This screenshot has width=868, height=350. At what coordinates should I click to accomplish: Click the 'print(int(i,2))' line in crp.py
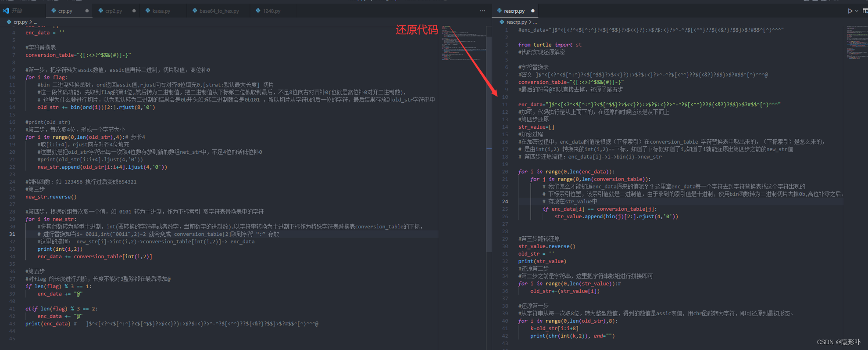point(60,249)
